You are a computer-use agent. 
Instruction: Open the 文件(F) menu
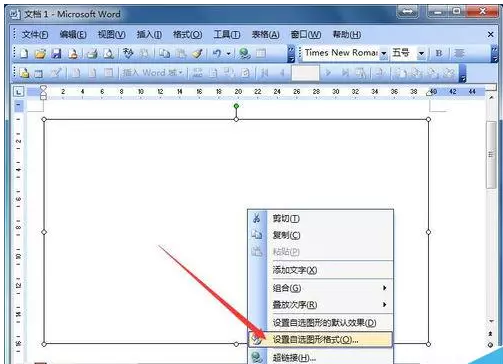tap(35, 34)
